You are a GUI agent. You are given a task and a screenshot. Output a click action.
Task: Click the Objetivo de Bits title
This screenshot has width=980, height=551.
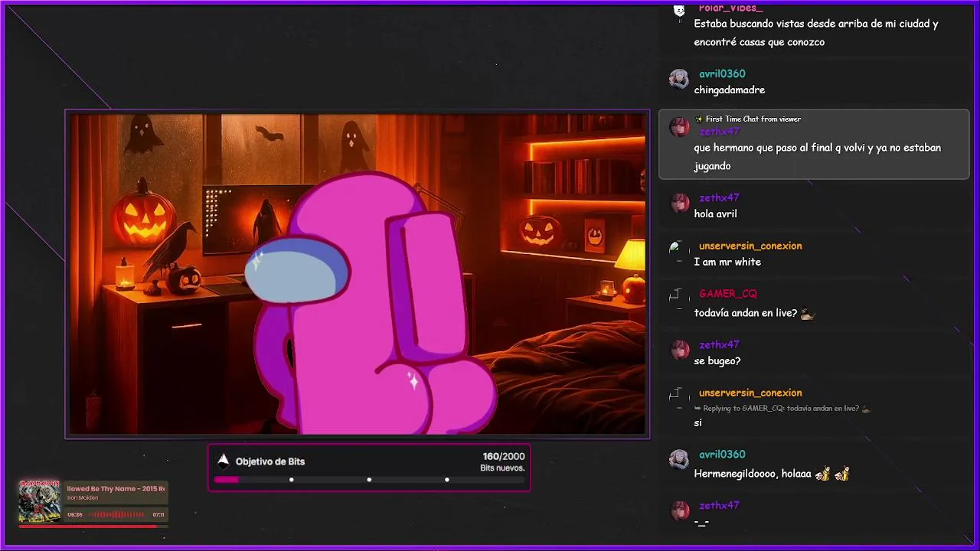coord(270,461)
